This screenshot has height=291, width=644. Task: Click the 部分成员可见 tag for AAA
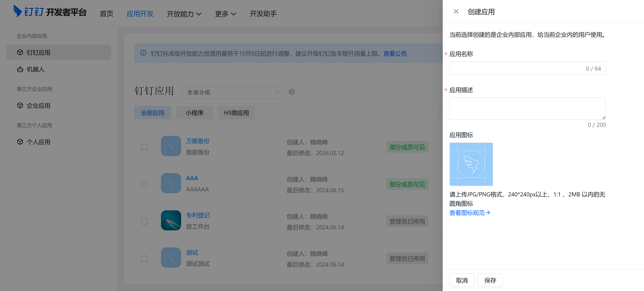(407, 184)
